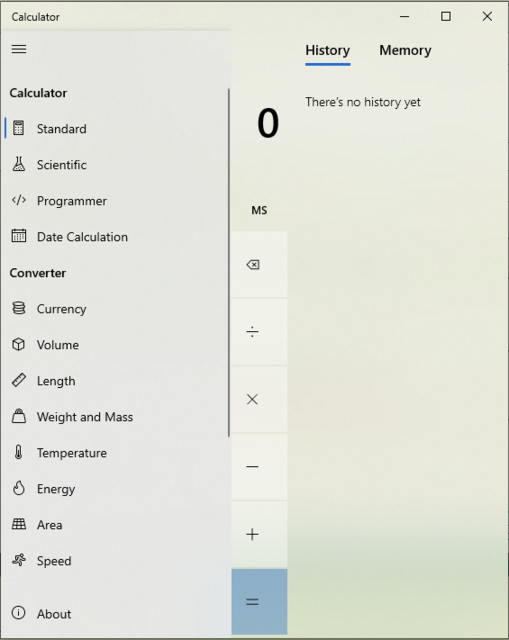The height and width of the screenshot is (640, 509).
Task: Choose Weight and Mass converter
Action: [115, 416]
